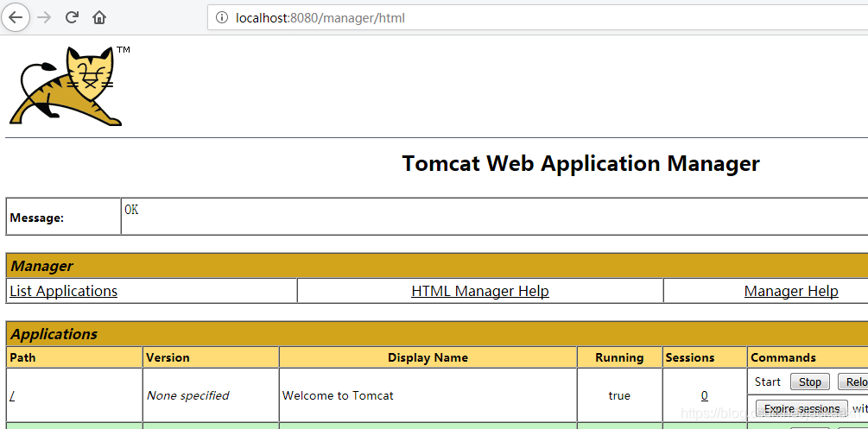The width and height of the screenshot is (868, 429).
Task: Go to the browser home page icon
Action: 99,18
